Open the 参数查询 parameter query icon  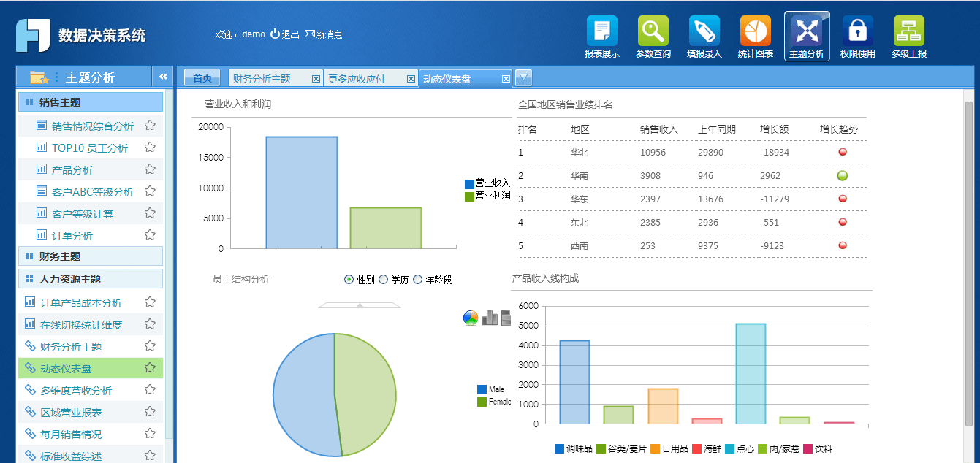pos(653,31)
